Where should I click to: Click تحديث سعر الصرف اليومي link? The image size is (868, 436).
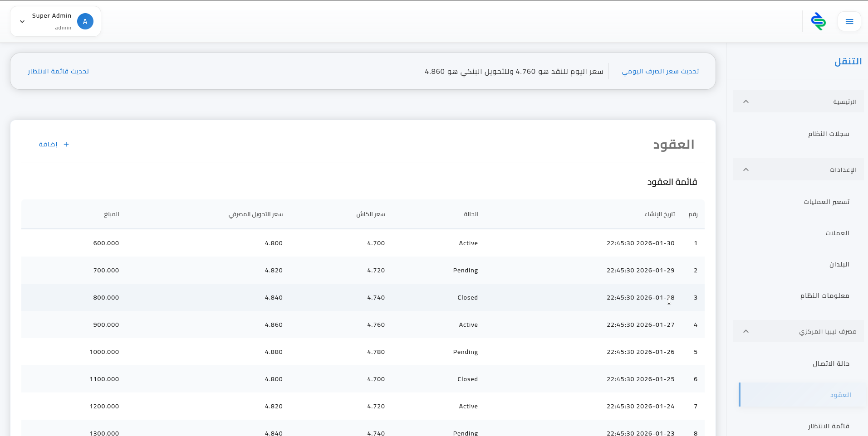[x=660, y=71]
